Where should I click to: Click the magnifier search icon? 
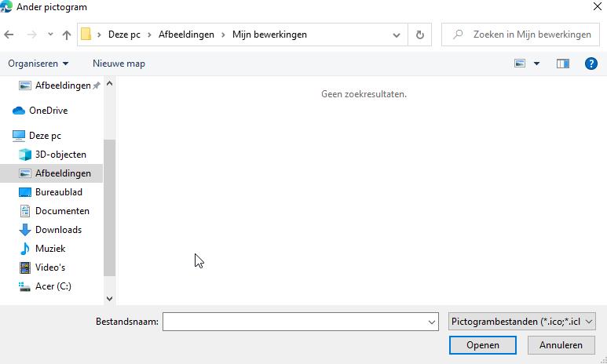coord(458,35)
